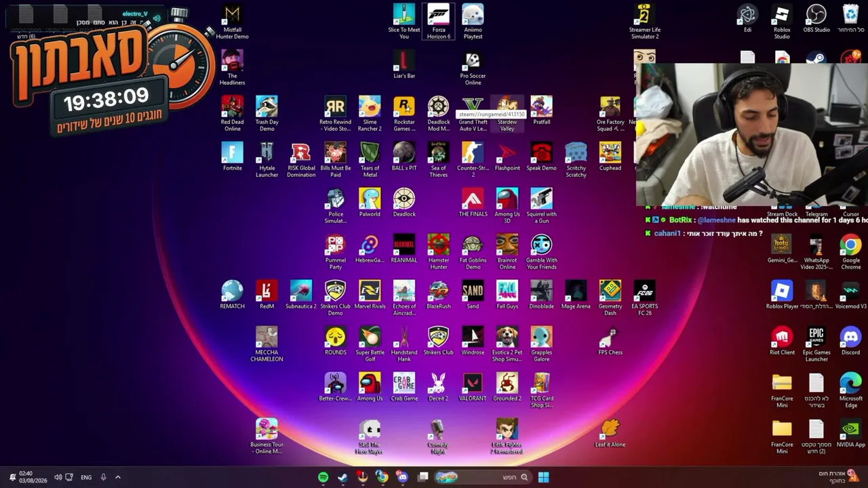This screenshot has width=868, height=488.
Task: Select the Pummel Party icon
Action: pyautogui.click(x=335, y=252)
